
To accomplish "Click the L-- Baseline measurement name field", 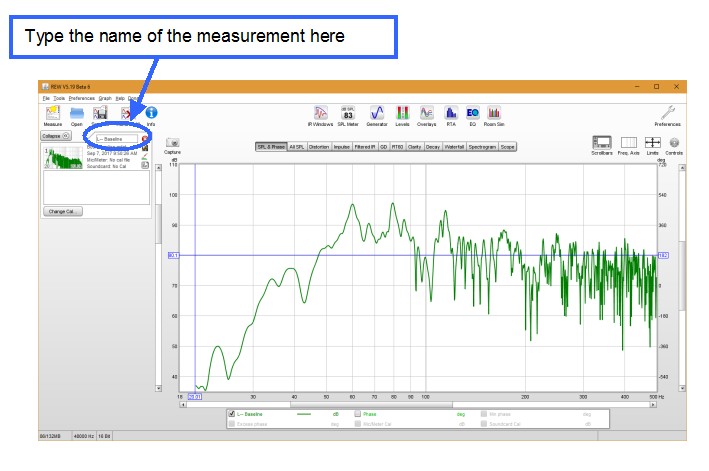I will click(117, 137).
